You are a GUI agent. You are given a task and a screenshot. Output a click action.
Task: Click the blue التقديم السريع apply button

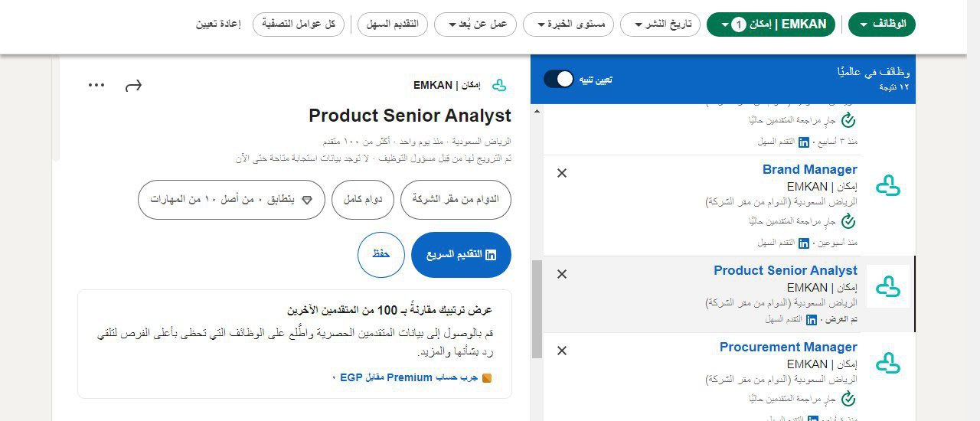pyautogui.click(x=461, y=254)
